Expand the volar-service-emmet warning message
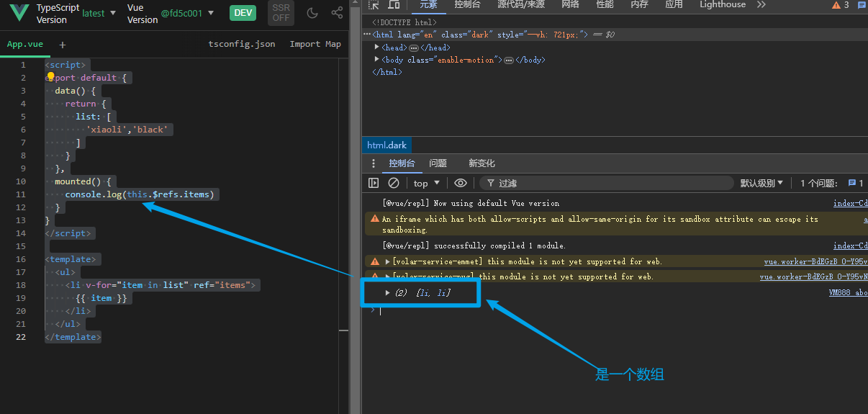This screenshot has height=414, width=868. click(x=388, y=261)
